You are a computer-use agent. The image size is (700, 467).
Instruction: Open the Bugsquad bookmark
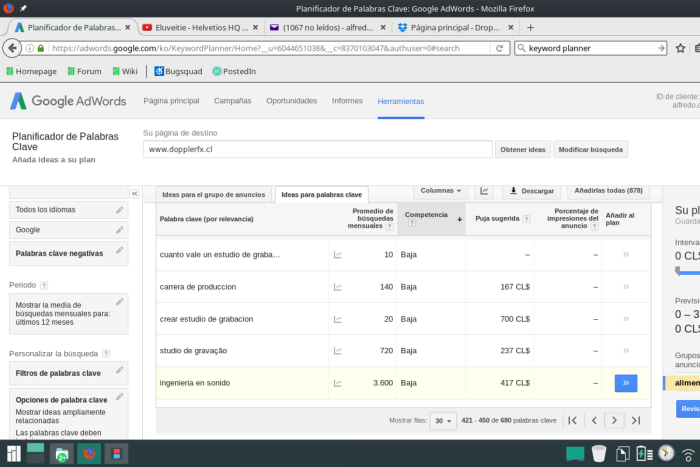pos(178,71)
